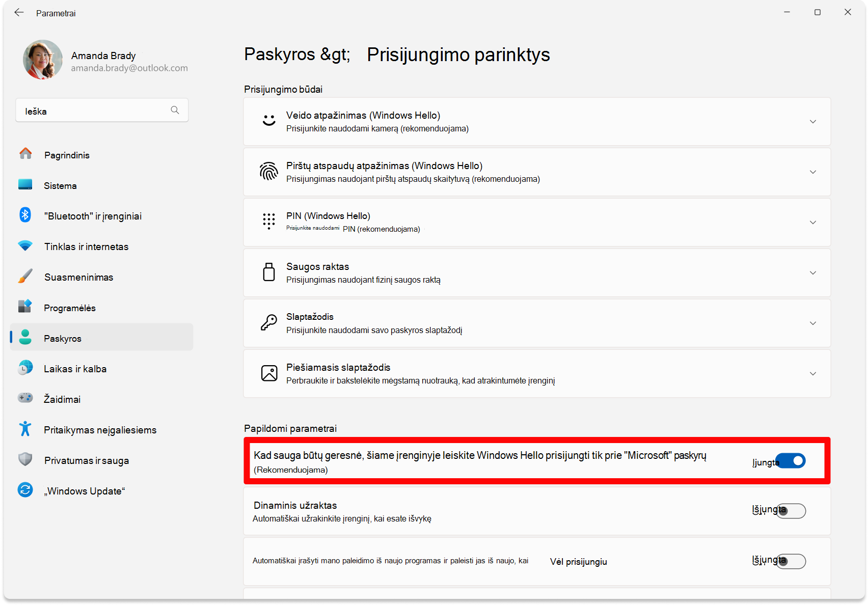Click the Slaptažodis key icon

(x=269, y=322)
